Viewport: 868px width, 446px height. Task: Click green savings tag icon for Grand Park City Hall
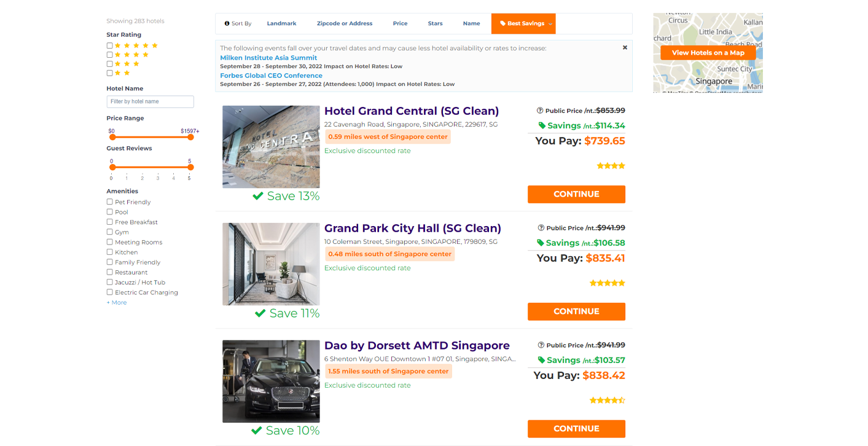[541, 243]
